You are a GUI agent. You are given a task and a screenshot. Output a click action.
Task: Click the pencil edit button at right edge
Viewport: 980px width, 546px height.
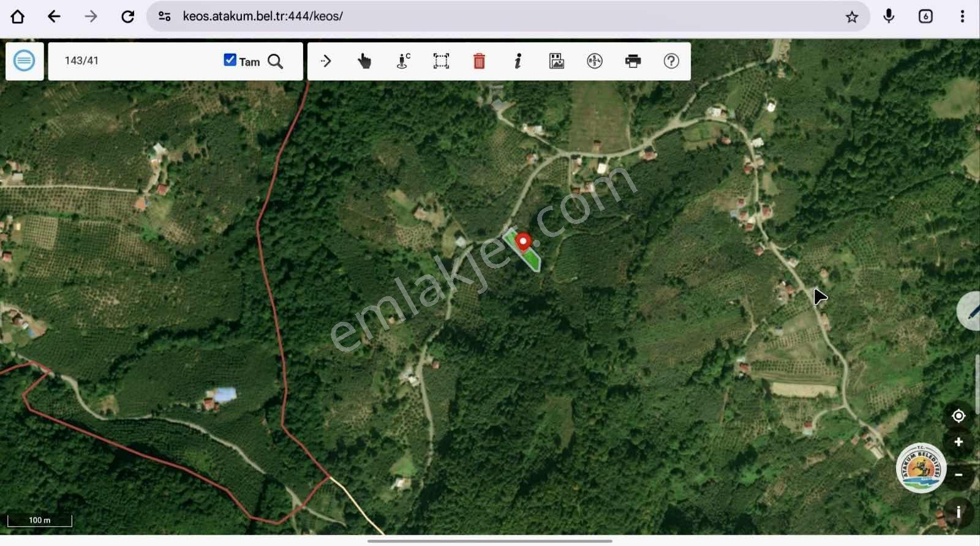(970, 311)
